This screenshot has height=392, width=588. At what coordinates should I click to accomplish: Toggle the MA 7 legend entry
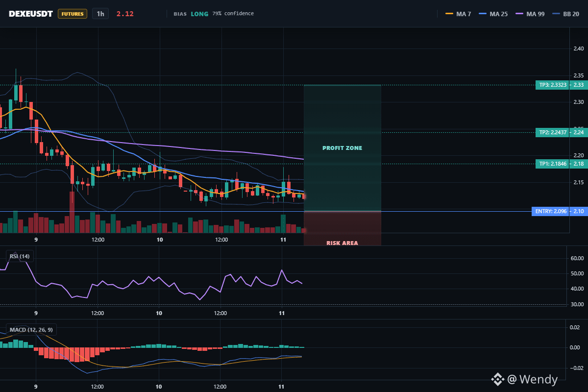click(x=458, y=14)
